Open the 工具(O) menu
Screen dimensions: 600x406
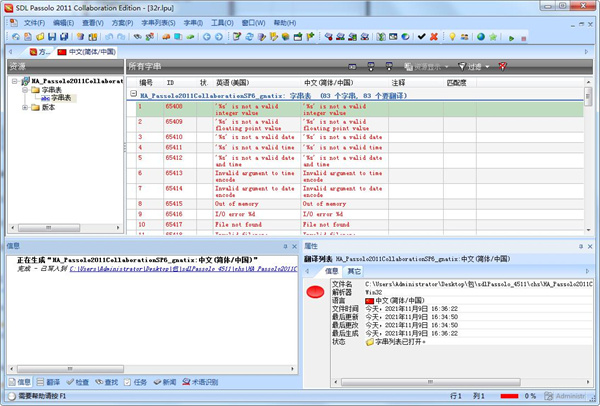(222, 23)
